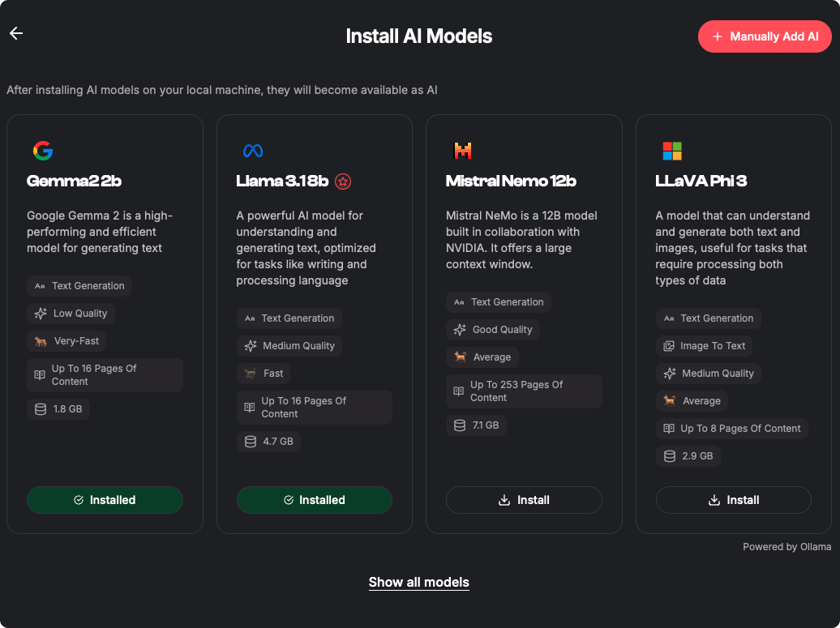The image size is (840, 628).
Task: Click the running animal icon beside Fast
Action: (x=251, y=374)
